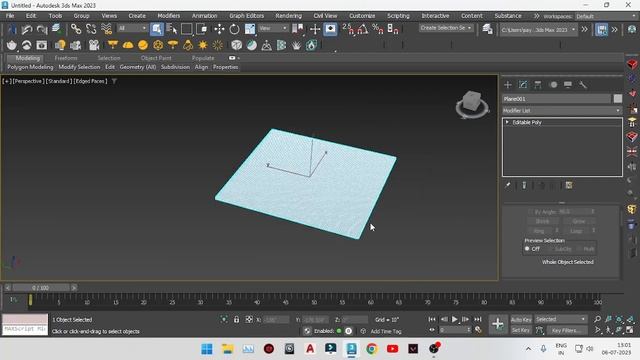Toggle the Percent Snap icon
Image resolution: width=640 pixels, height=360 pixels.
(x=378, y=29)
